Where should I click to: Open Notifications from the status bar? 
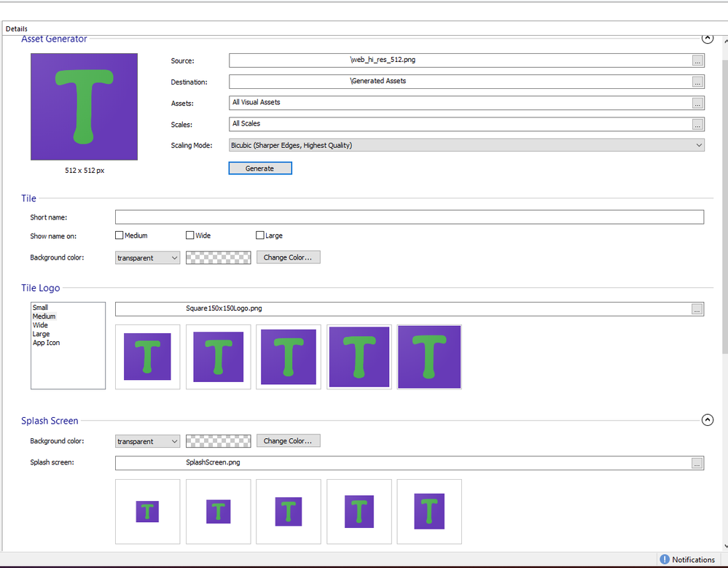coord(686,559)
